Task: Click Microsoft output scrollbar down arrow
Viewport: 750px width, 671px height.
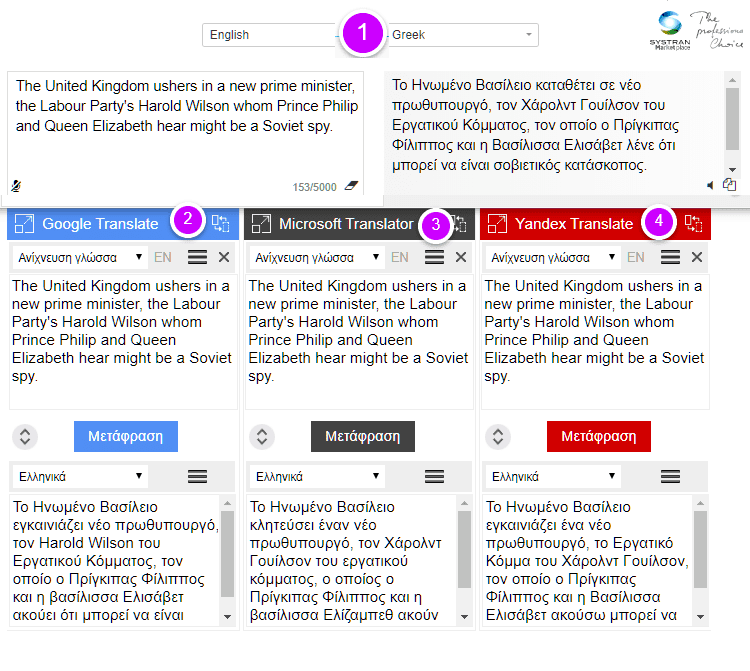Action: 464,617
